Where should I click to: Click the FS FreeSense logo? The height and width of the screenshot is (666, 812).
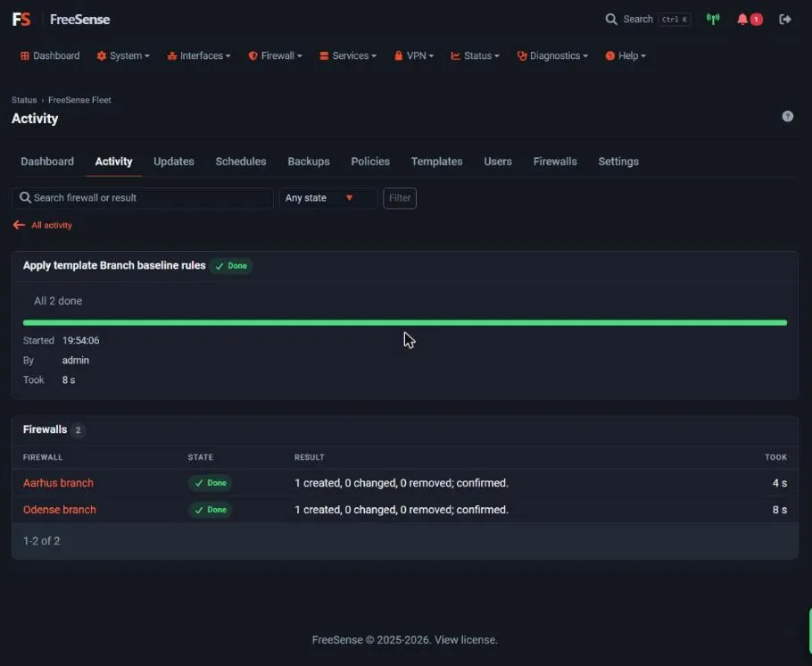click(61, 19)
